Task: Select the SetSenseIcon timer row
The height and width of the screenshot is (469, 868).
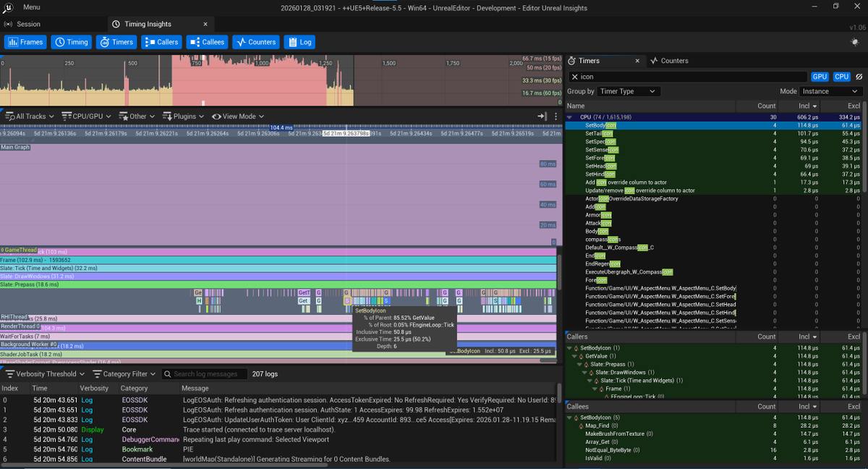Action: pyautogui.click(x=713, y=150)
